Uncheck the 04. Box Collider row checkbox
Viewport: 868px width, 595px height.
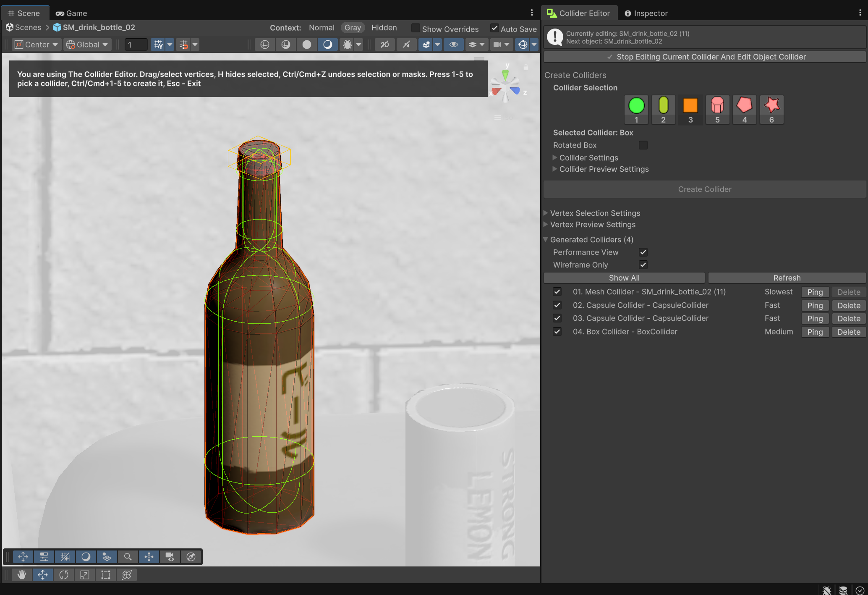[x=557, y=331]
